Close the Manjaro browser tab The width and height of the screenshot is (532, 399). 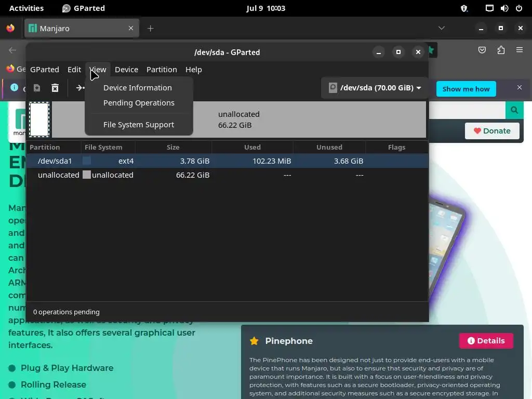tap(131, 28)
